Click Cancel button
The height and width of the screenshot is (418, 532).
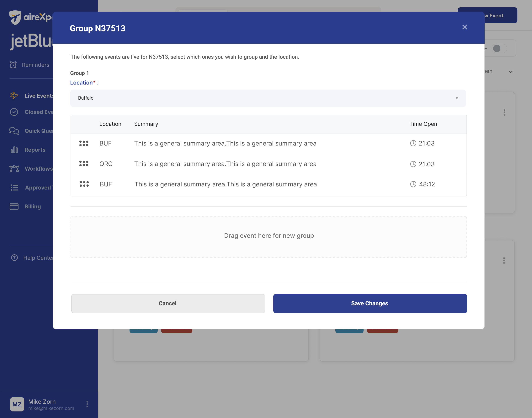click(x=168, y=304)
